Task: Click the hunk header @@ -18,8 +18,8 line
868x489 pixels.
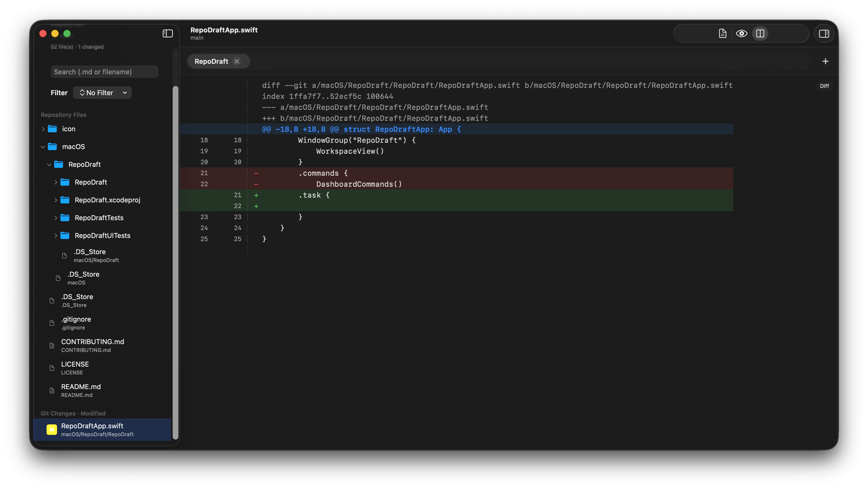Action: tap(456, 129)
